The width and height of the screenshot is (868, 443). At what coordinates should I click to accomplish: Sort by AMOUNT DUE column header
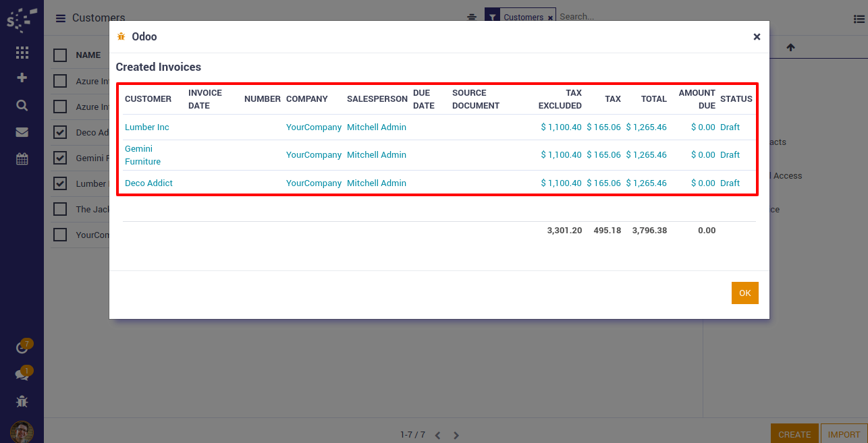[697, 99]
